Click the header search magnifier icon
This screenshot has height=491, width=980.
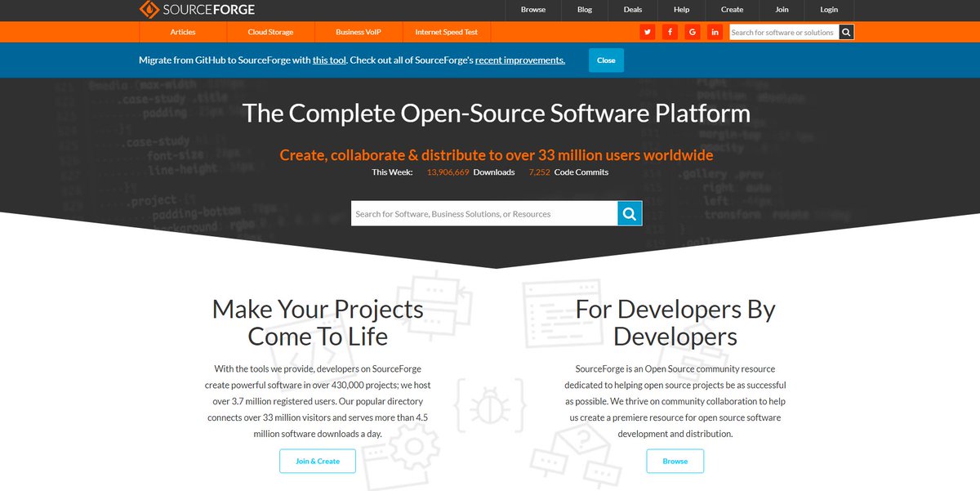[846, 33]
